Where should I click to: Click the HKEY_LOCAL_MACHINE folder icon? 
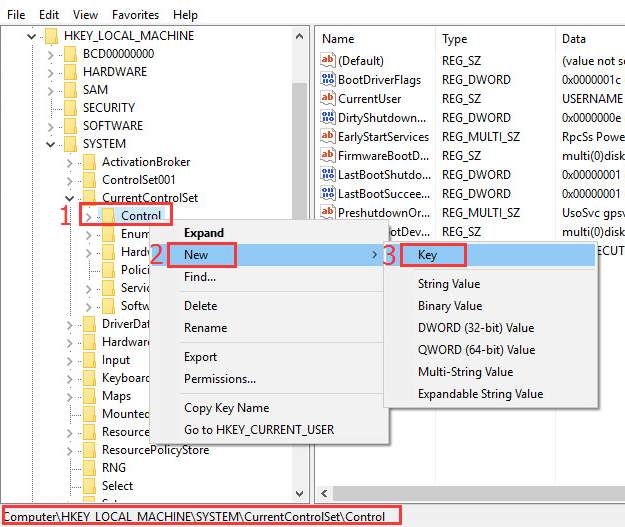pyautogui.click(x=51, y=36)
